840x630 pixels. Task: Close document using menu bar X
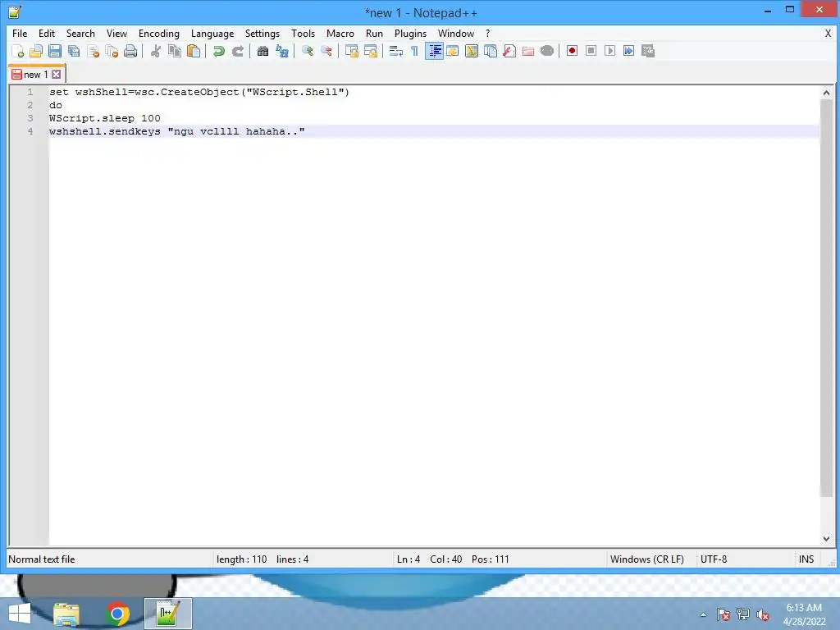tap(828, 33)
